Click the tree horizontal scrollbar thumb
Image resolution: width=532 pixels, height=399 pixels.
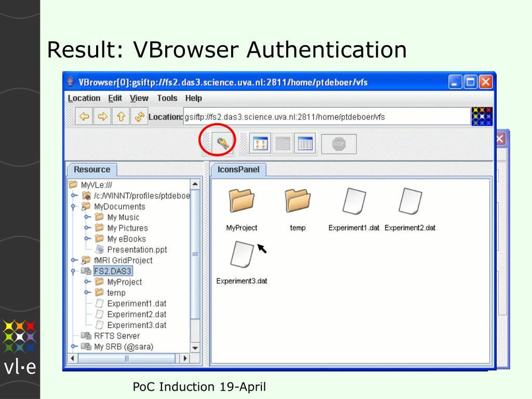(127, 358)
